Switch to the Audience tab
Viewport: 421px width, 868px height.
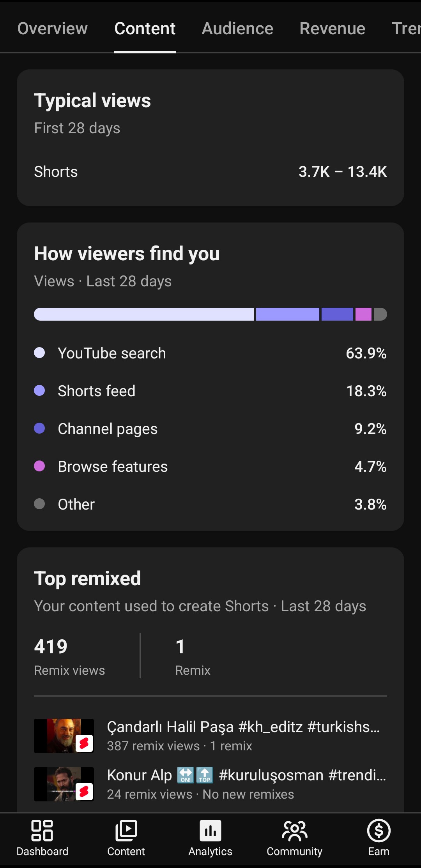point(237,28)
